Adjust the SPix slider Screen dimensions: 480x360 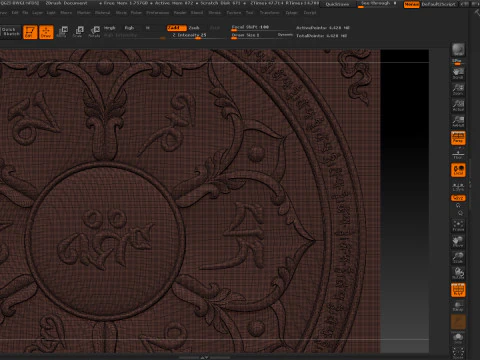point(457,62)
